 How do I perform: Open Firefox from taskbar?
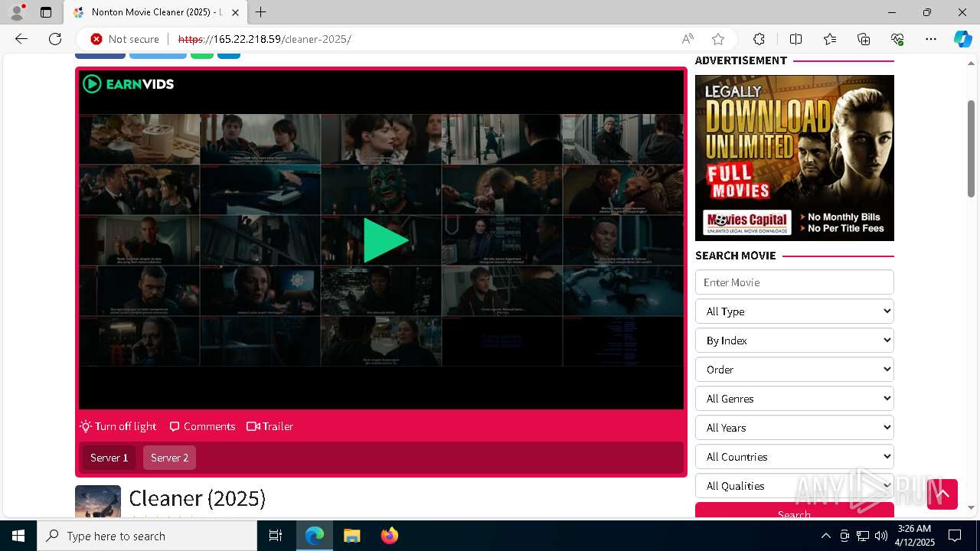click(390, 536)
